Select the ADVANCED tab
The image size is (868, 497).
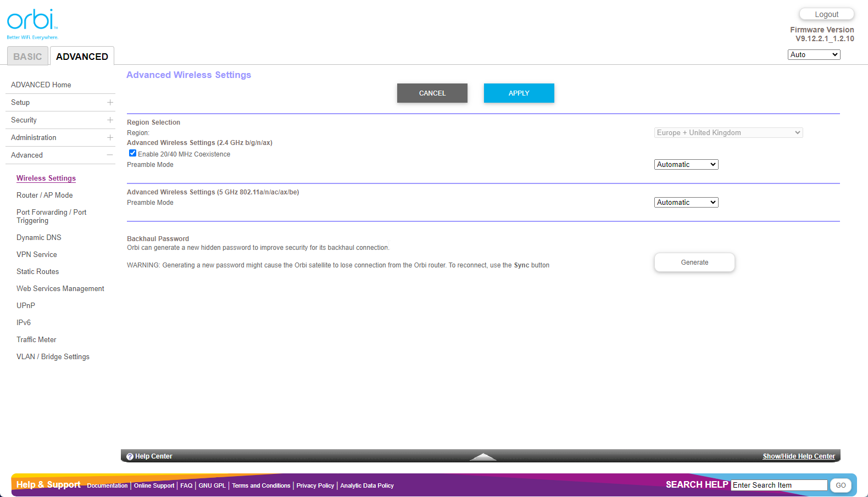[82, 57]
